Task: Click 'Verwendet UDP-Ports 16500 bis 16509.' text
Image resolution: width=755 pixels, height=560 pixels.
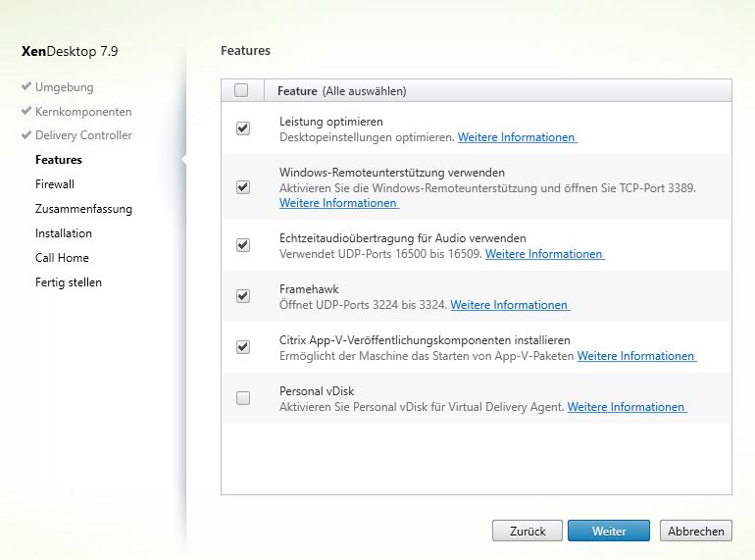Action: [x=380, y=254]
